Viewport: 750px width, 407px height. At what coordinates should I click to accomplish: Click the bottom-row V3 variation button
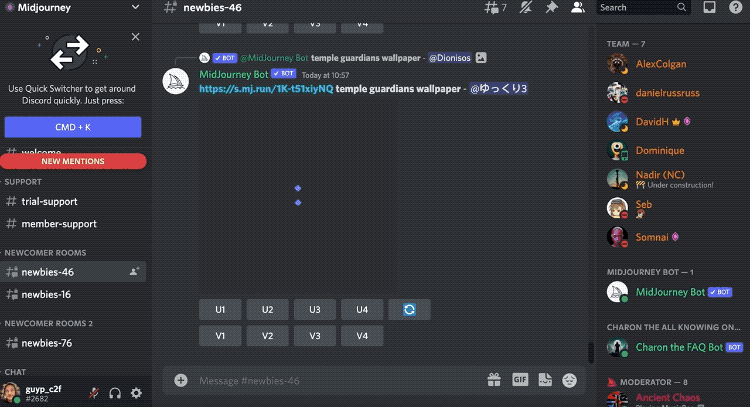[x=315, y=336]
